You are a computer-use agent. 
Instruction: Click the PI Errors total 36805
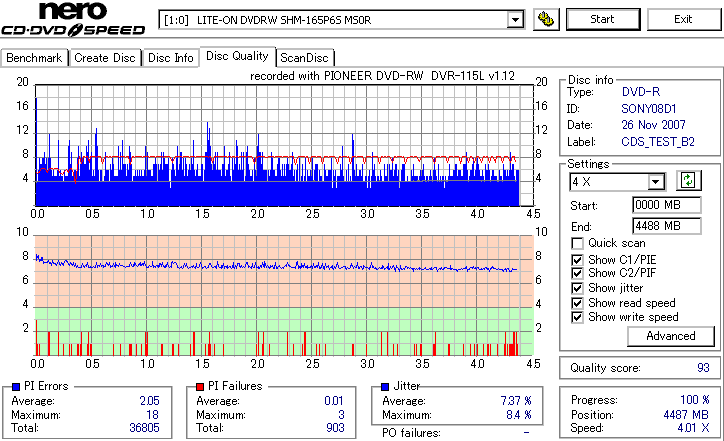[x=144, y=428]
